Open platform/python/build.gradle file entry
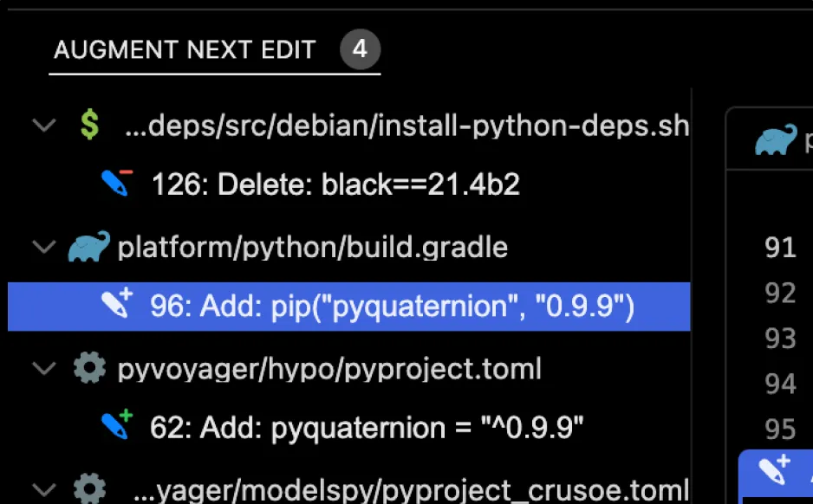813x504 pixels. click(x=312, y=248)
